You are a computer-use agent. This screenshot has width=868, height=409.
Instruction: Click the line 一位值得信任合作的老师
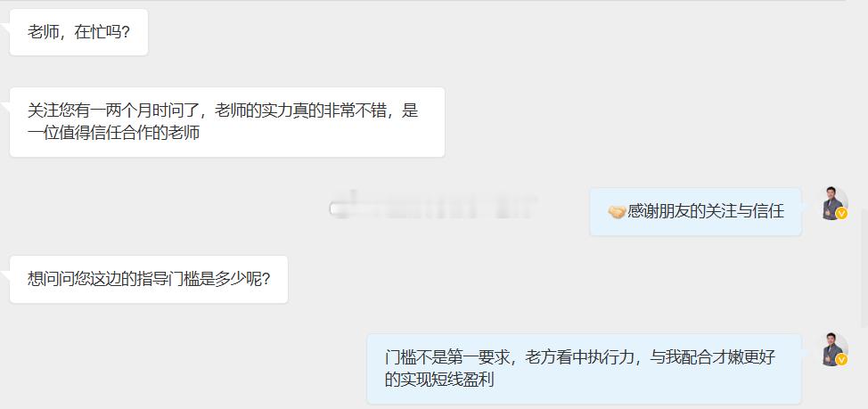[113, 134]
